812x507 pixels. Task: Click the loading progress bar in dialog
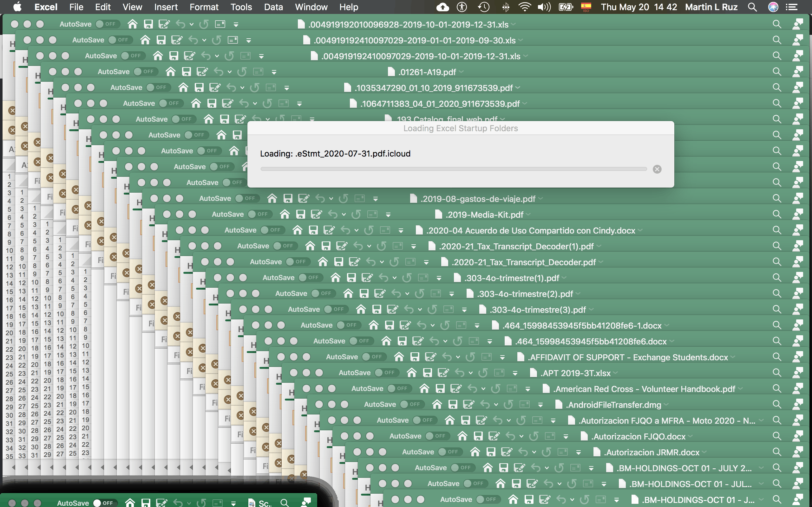click(x=453, y=169)
